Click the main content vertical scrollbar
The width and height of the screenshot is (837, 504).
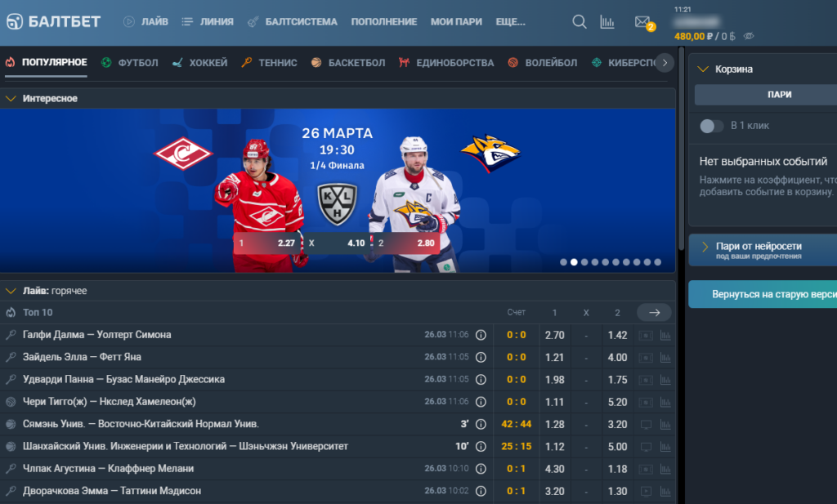pos(681,149)
